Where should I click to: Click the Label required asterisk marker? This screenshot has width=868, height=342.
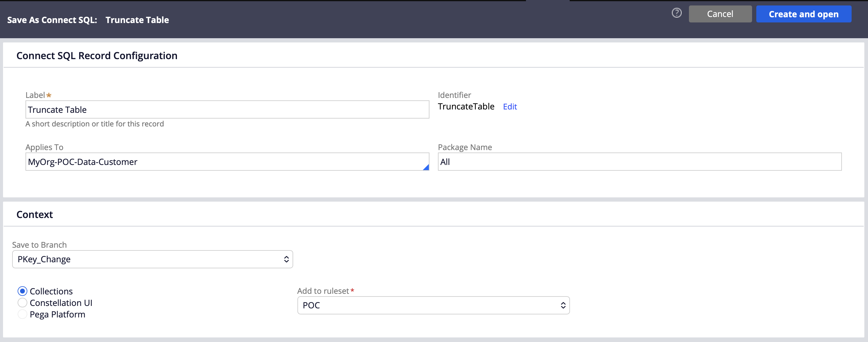(x=49, y=95)
